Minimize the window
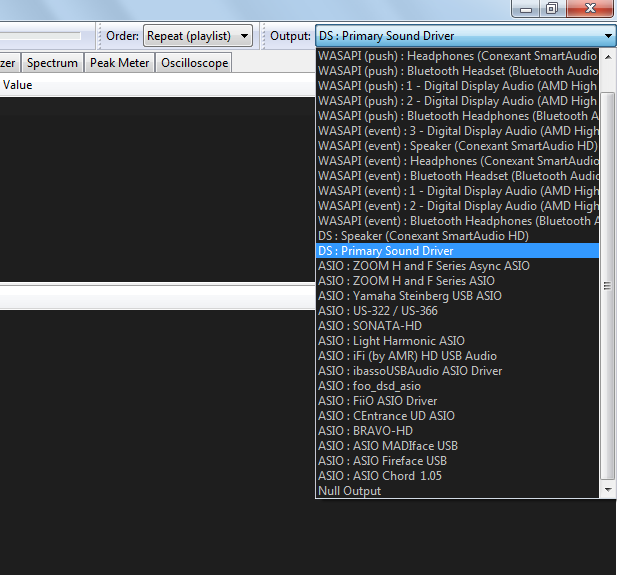This screenshot has height=575, width=617. click(525, 9)
